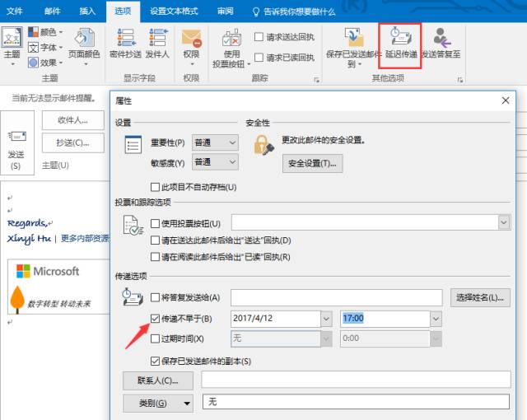Uncheck 传递不早于(B)
527x420 pixels.
[x=155, y=319]
